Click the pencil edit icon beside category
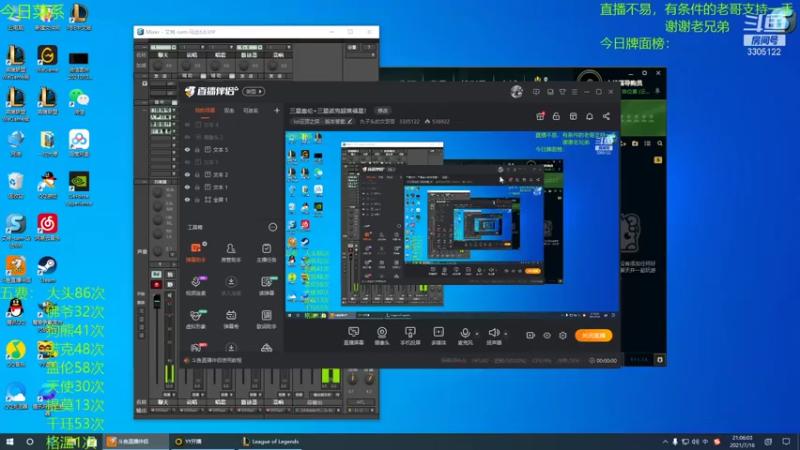The height and width of the screenshot is (450, 800). pos(349,121)
